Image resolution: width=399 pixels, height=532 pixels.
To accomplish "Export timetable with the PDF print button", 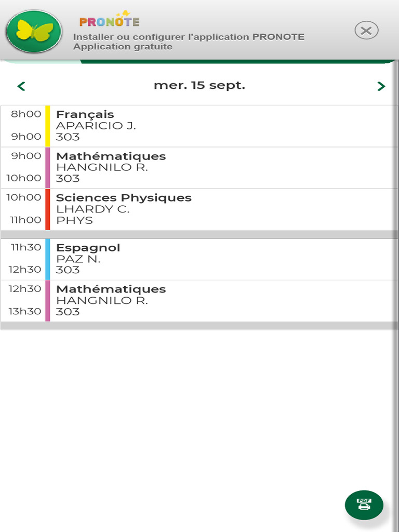I will (x=364, y=504).
